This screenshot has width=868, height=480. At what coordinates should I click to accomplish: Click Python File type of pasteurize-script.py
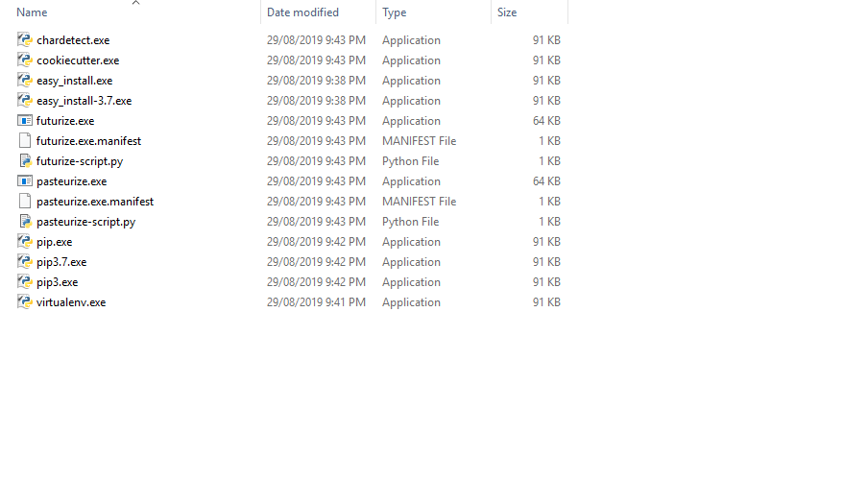pyautogui.click(x=410, y=222)
